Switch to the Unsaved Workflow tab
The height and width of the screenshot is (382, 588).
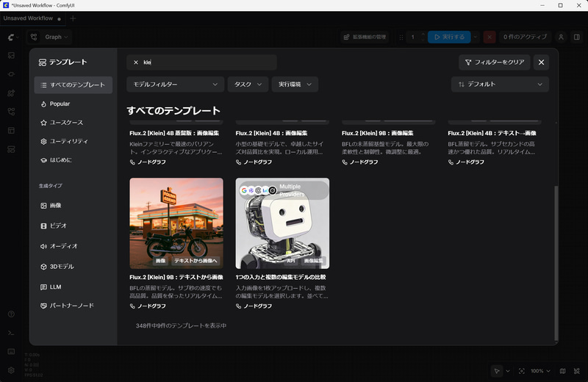(x=32, y=18)
